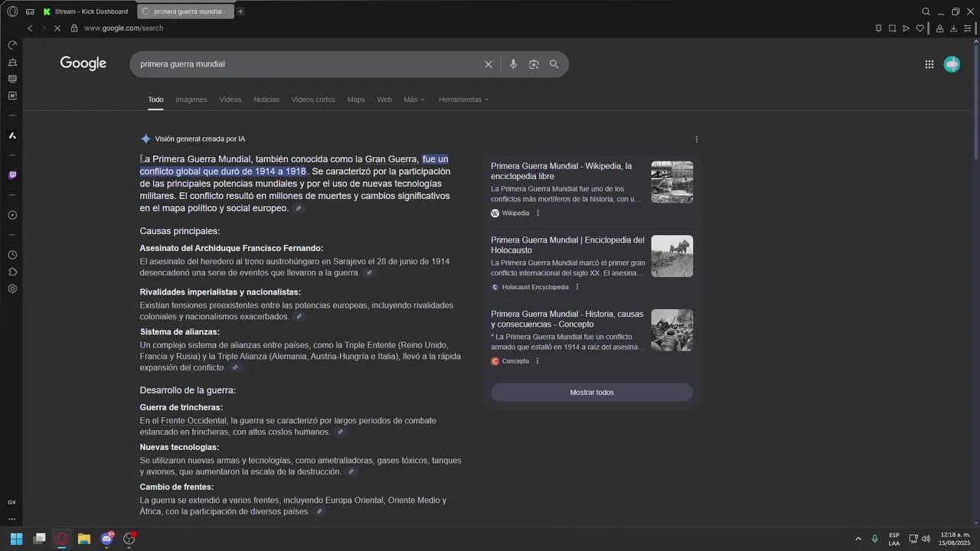The height and width of the screenshot is (551, 980).
Task: Click the search query input field
Action: (306, 64)
